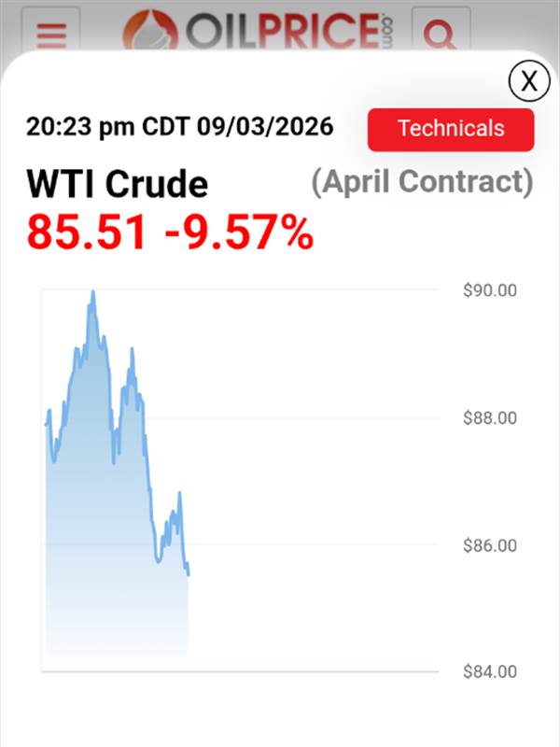Open the red Technicals button
This screenshot has height=747, width=560.
click(x=451, y=129)
